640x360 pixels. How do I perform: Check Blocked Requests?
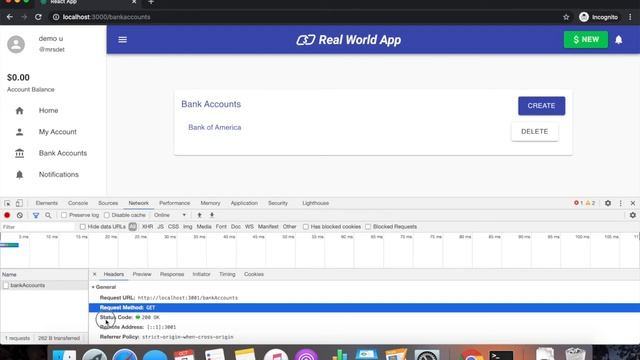pos(368,227)
